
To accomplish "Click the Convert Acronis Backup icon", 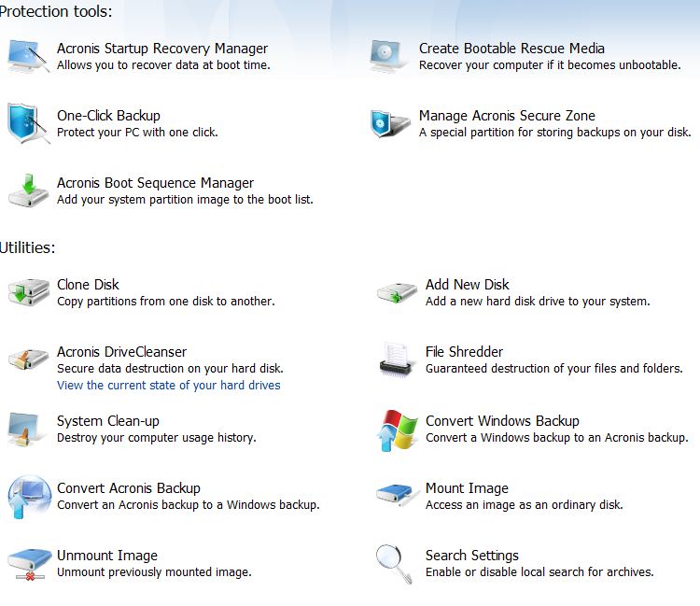I will (29, 497).
